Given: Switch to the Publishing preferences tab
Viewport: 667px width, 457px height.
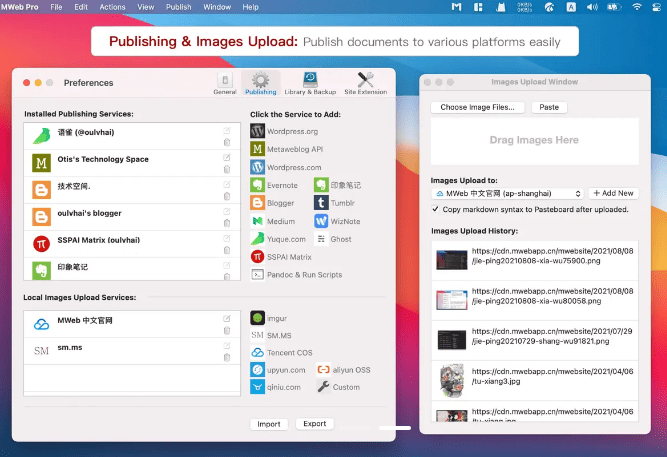Looking at the screenshot, I should [261, 83].
